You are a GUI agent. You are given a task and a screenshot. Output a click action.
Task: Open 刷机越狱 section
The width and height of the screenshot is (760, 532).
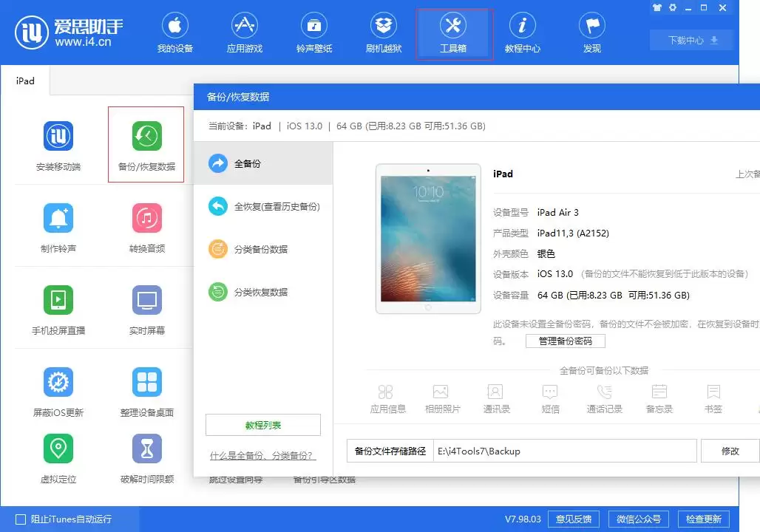[384, 33]
